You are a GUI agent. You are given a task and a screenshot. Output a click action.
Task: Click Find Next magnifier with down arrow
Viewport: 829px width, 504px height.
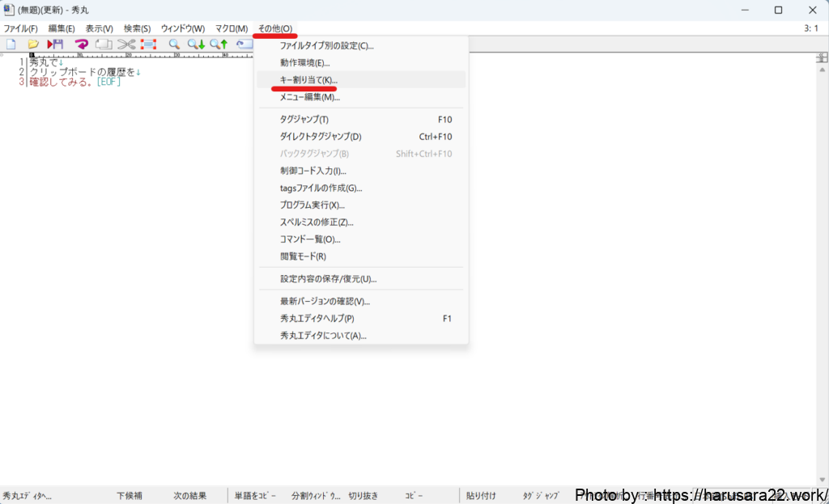[x=196, y=44]
